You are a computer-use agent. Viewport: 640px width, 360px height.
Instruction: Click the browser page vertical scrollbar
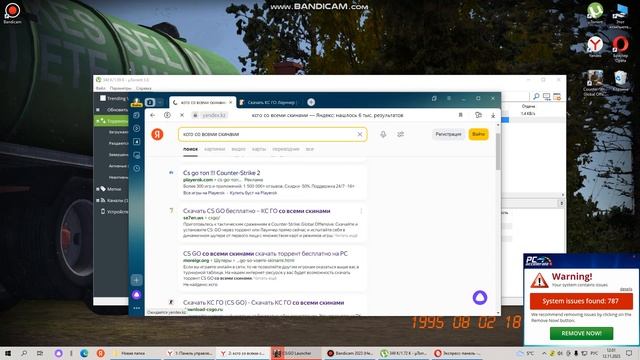[x=498, y=151]
